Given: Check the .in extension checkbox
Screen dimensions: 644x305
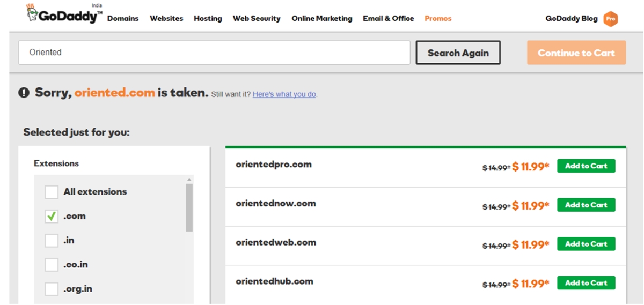Looking at the screenshot, I should click(x=52, y=240).
